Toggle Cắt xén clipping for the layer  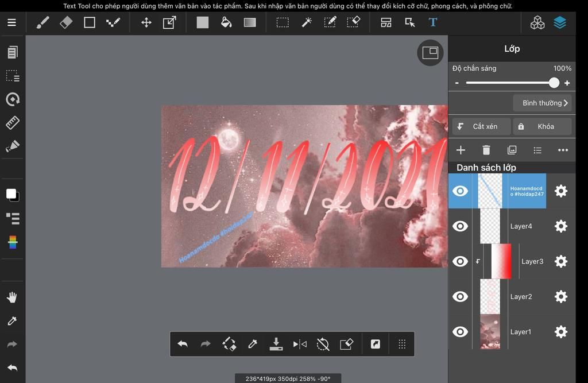tap(482, 126)
